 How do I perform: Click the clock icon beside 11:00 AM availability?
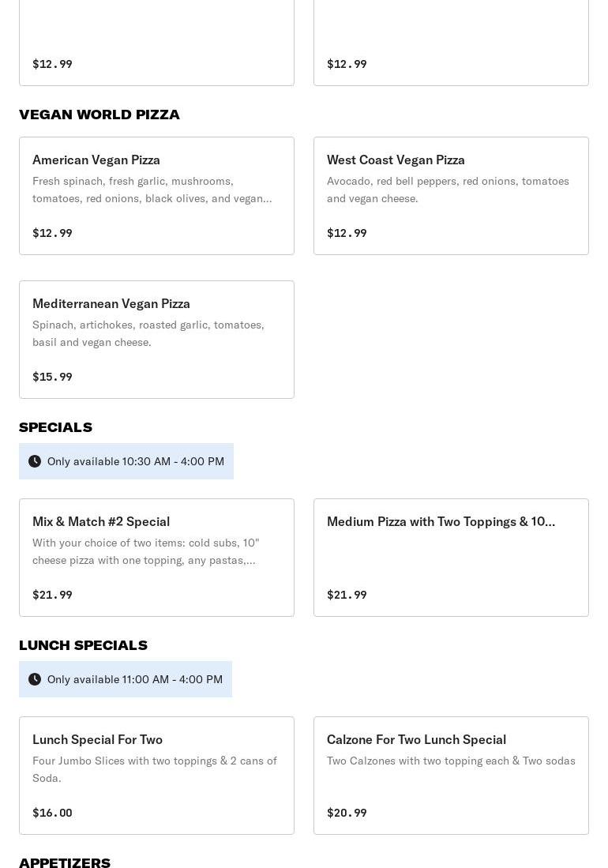coord(35,679)
